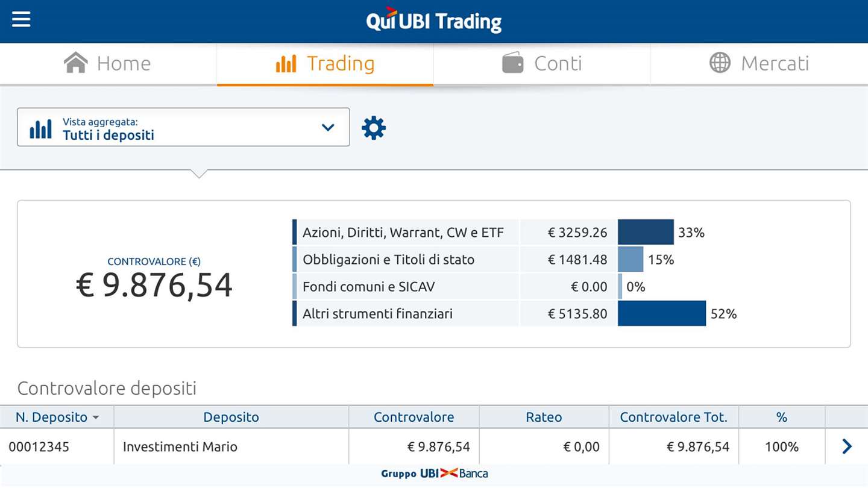Click the Gruppo UBI Banca footer logo
Screen dimensions: 868x488
click(x=434, y=474)
